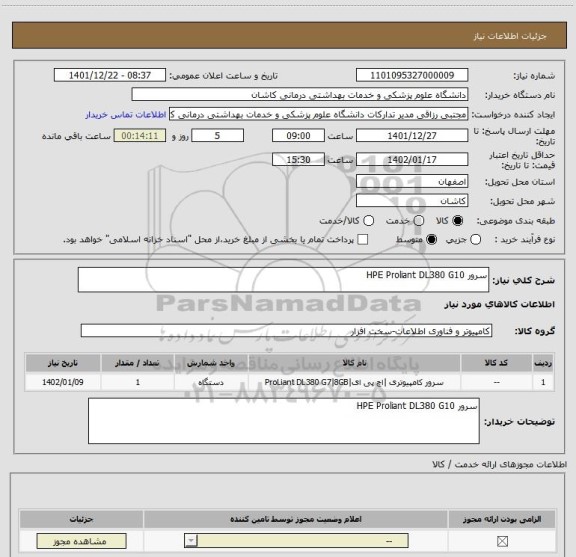
Task: Click the item name cell سرور کامپیوتری ProLiant DL380 G7
Action: pyautogui.click(x=354, y=382)
